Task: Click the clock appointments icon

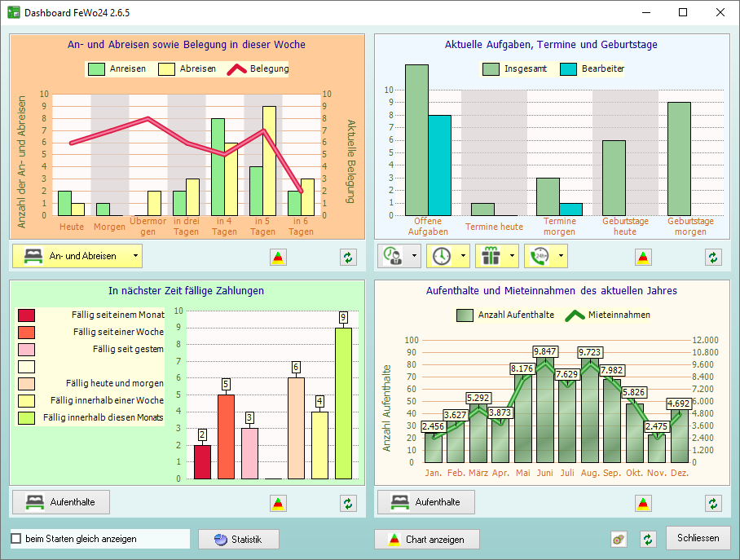Action: [441, 256]
